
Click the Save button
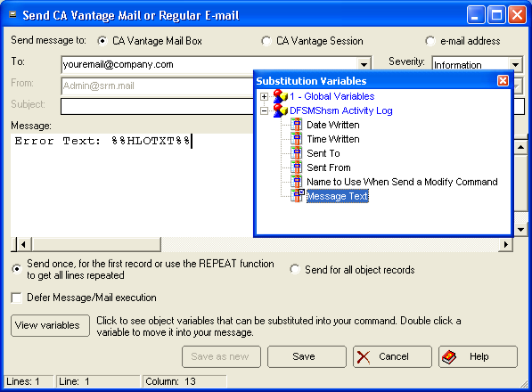coord(307,356)
